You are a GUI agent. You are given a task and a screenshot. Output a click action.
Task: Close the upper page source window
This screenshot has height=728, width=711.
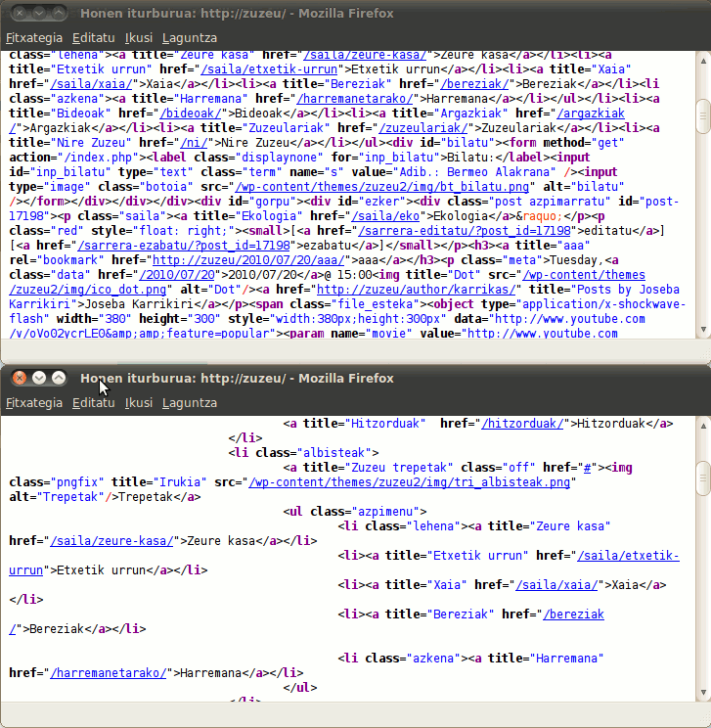[x=18, y=14]
